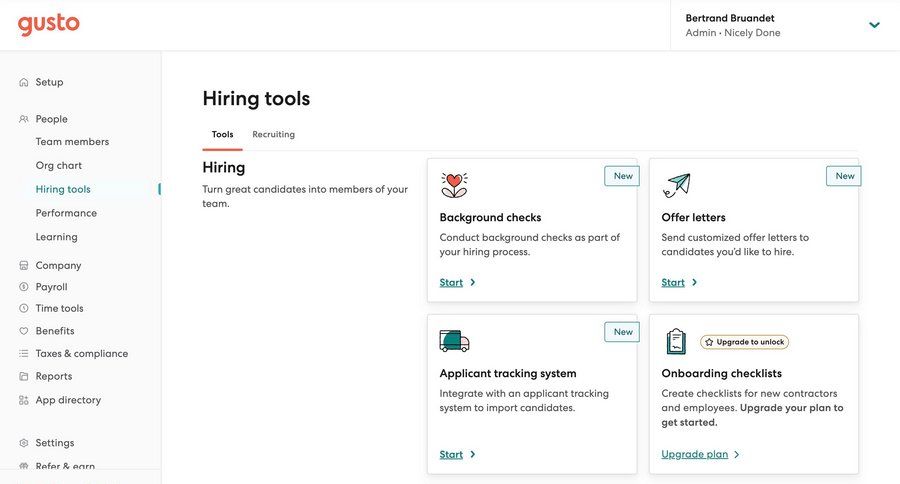Click chevron next to Offer letters Start
Image resolution: width=900 pixels, height=484 pixels.
(x=695, y=282)
